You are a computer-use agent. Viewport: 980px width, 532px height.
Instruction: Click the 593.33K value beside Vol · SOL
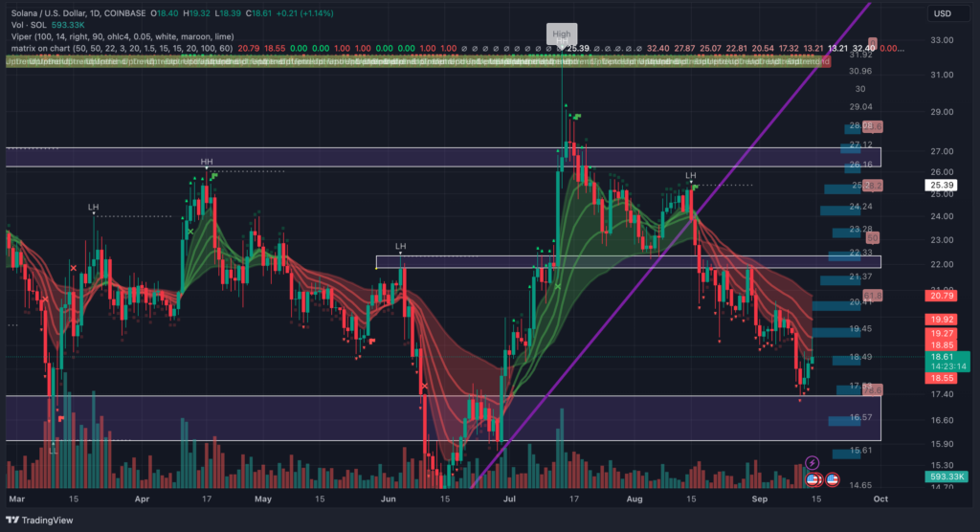pyautogui.click(x=69, y=25)
